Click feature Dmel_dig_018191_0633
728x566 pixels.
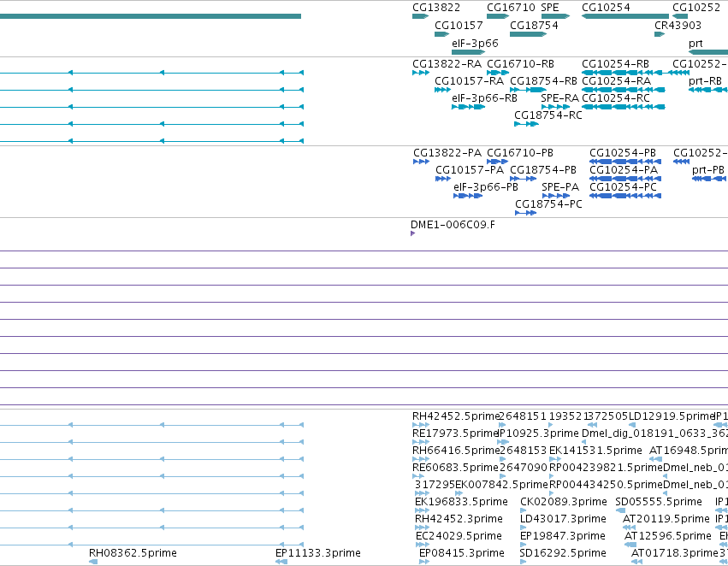[x=584, y=442]
